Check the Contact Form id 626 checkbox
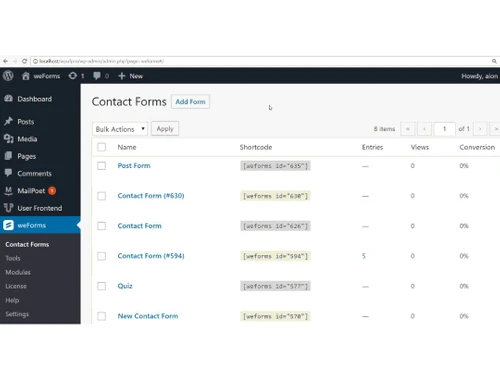This screenshot has width=500, height=375. tap(101, 226)
